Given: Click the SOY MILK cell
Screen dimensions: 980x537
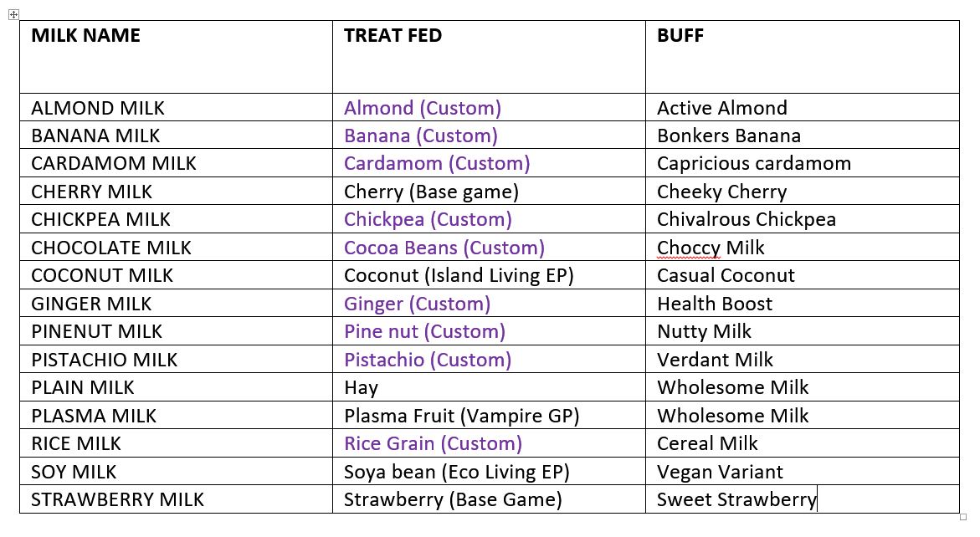Looking at the screenshot, I should [x=74, y=472].
